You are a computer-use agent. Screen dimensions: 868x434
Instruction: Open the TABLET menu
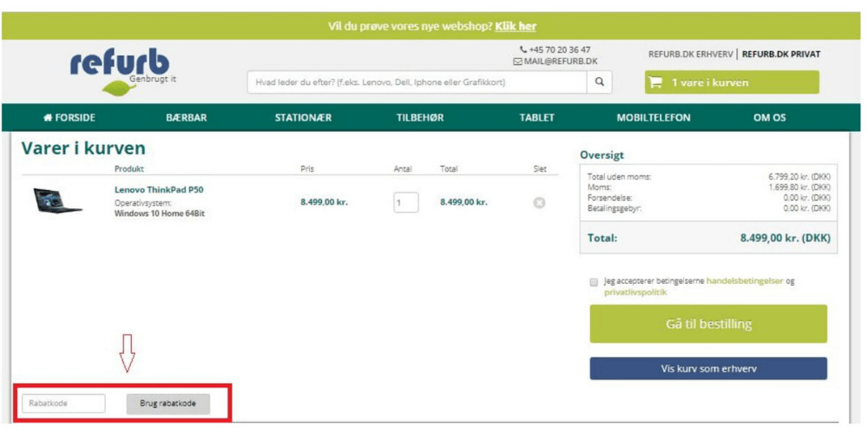pos(537,117)
